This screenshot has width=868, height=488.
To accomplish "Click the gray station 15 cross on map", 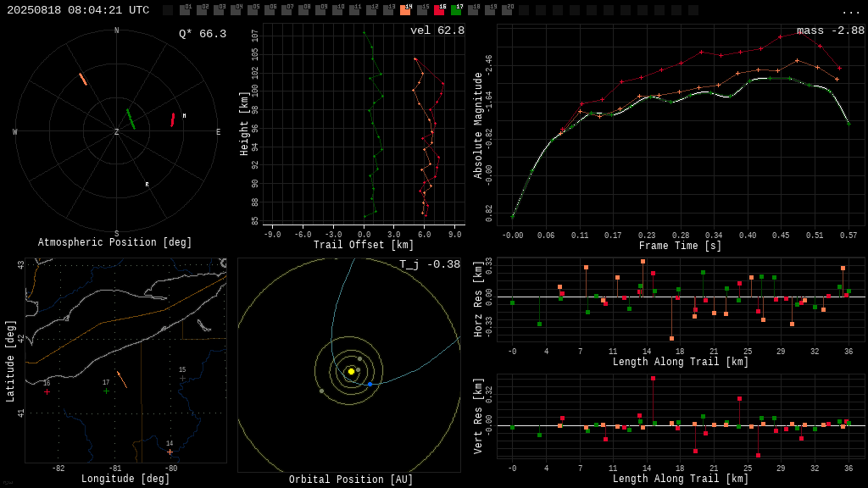I will tap(183, 379).
